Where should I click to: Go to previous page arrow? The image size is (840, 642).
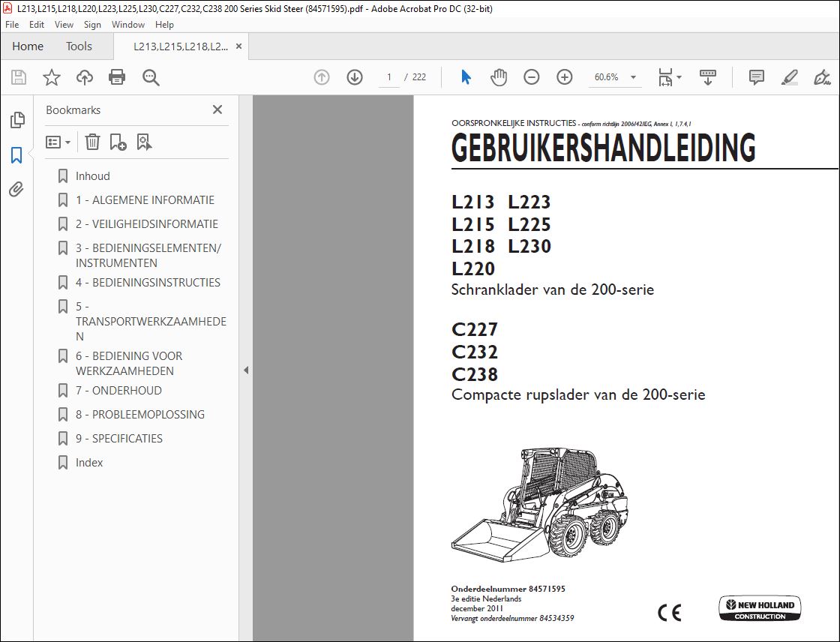(322, 77)
